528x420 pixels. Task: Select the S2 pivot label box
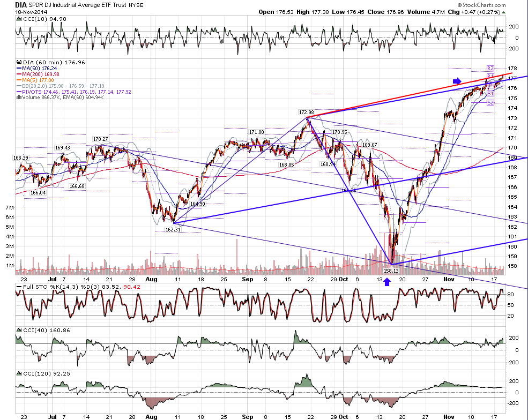[x=490, y=103]
